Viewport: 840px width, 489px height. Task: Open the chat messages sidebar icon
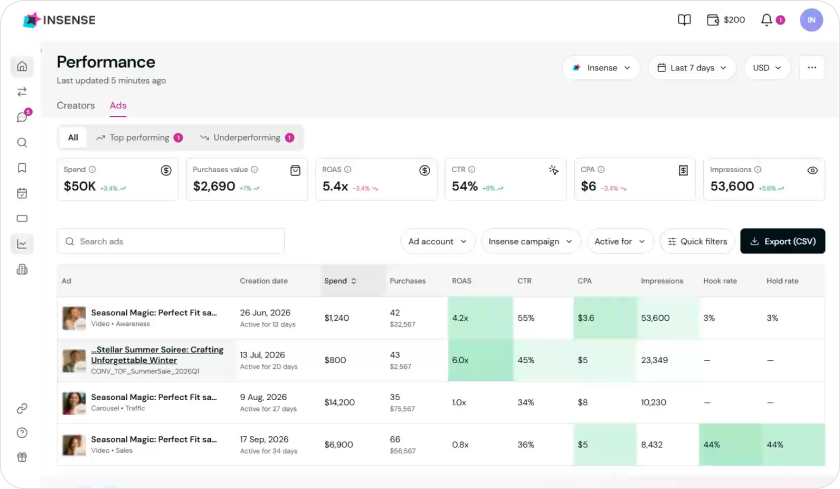click(22, 117)
